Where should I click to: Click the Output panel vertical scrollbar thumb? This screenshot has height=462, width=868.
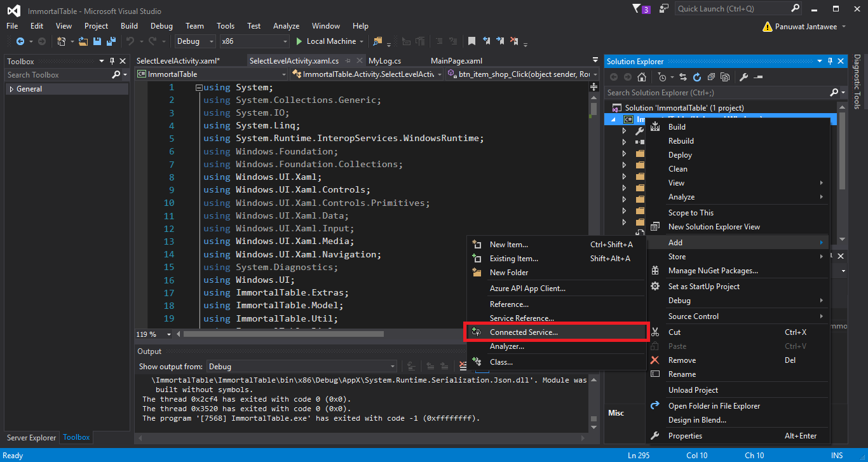pyautogui.click(x=593, y=418)
